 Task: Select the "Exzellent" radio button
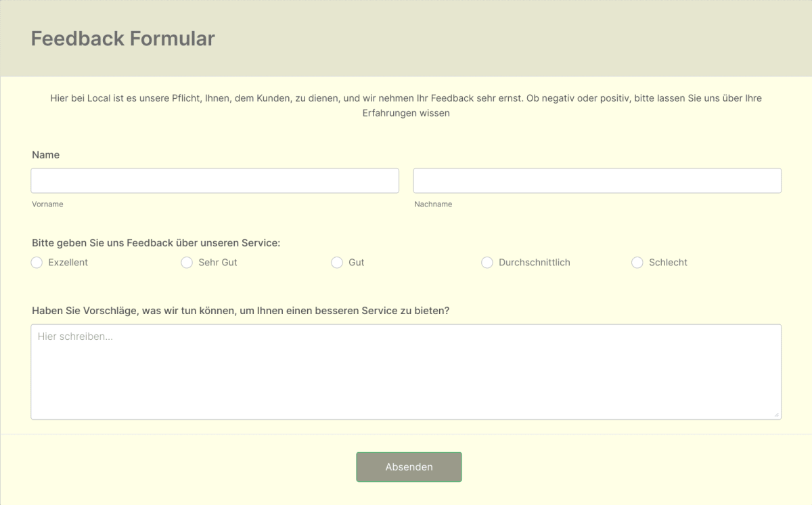click(x=37, y=262)
